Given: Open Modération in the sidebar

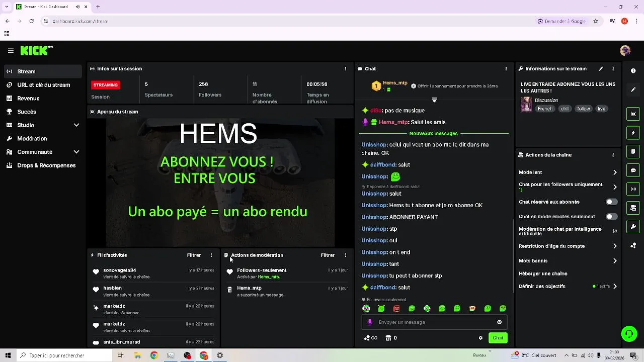Looking at the screenshot, I should pos(43,138).
